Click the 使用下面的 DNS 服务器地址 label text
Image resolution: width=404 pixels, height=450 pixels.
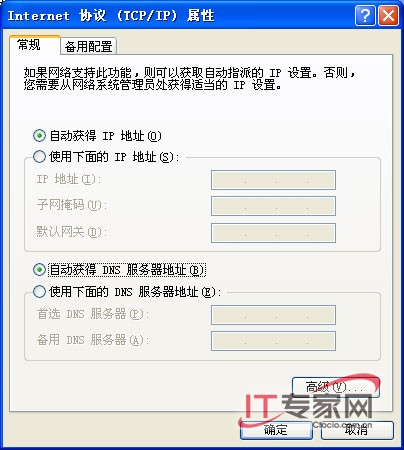[x=135, y=292]
